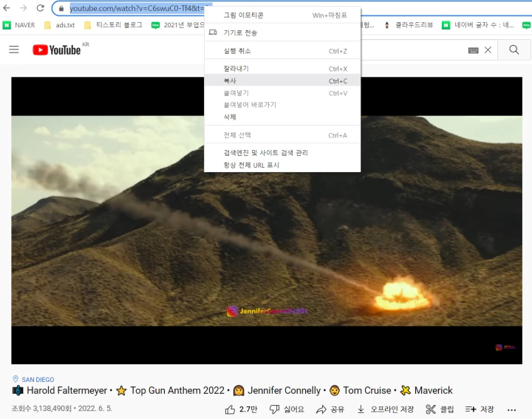Click the 2.7만 like count
This screenshot has width=532, height=419.
pos(248,409)
